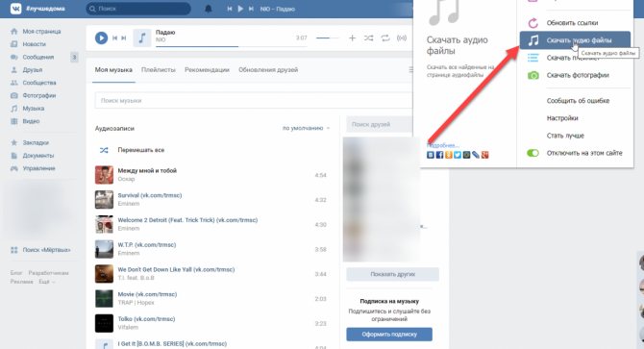Expand the Ещё footer menu
The image size is (644, 349).
coord(46,282)
